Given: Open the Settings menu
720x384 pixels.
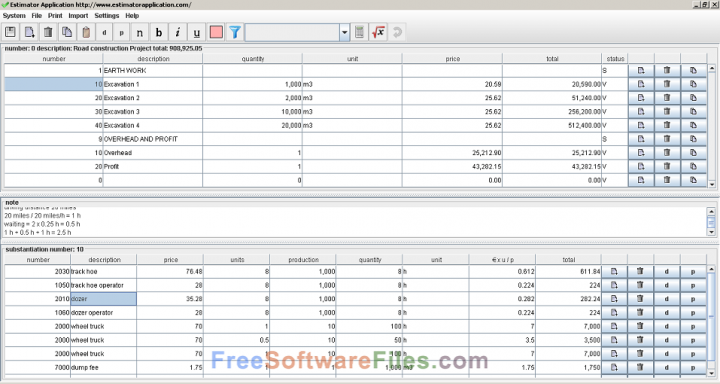Looking at the screenshot, I should tap(107, 16).
